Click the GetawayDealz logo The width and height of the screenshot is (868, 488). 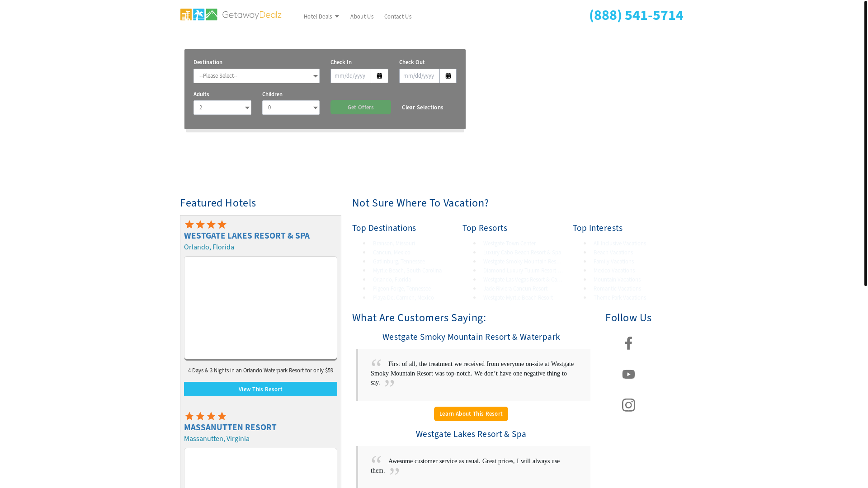click(231, 14)
